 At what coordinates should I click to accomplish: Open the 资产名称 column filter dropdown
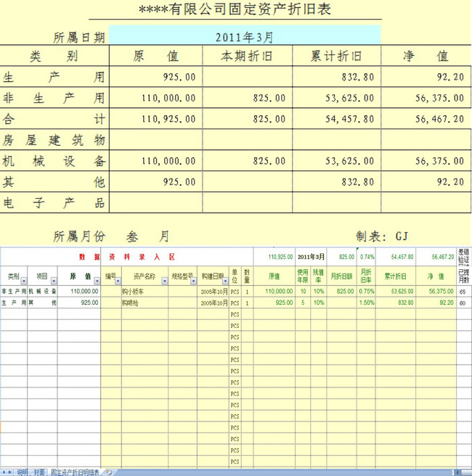(164, 281)
